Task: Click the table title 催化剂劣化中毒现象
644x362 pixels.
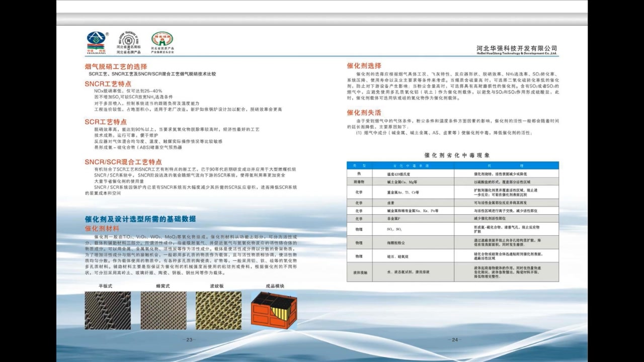Action: pos(457,155)
